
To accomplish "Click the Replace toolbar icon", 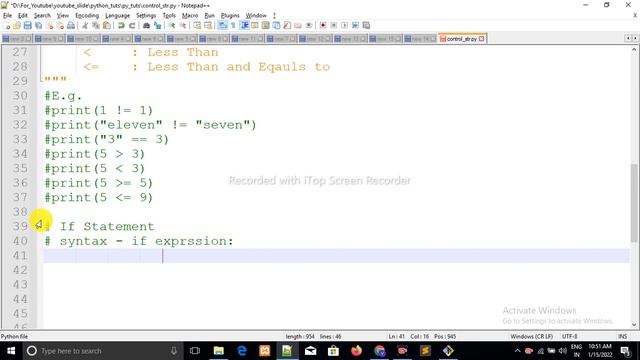I will 157,26.
